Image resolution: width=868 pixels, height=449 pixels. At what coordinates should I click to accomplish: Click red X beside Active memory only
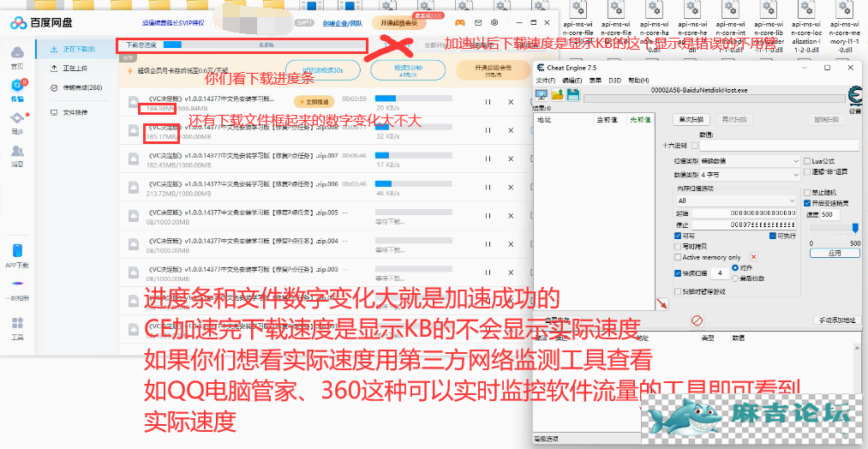coord(753,257)
